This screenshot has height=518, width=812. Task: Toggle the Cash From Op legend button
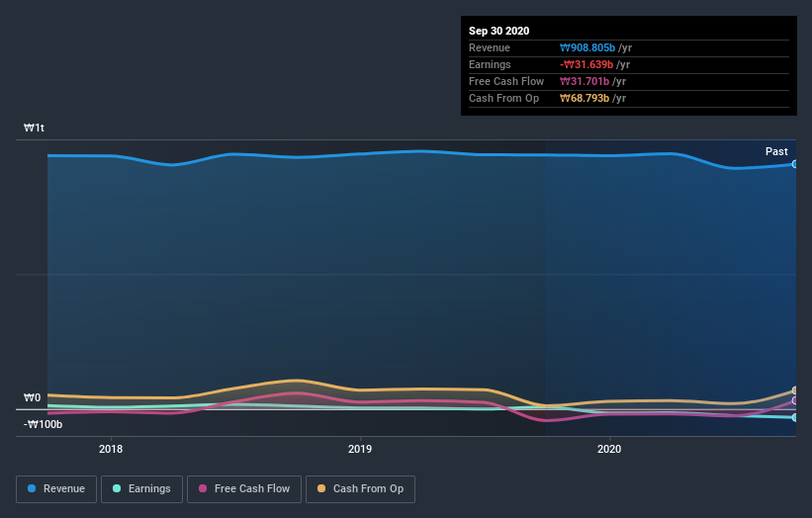pos(360,489)
